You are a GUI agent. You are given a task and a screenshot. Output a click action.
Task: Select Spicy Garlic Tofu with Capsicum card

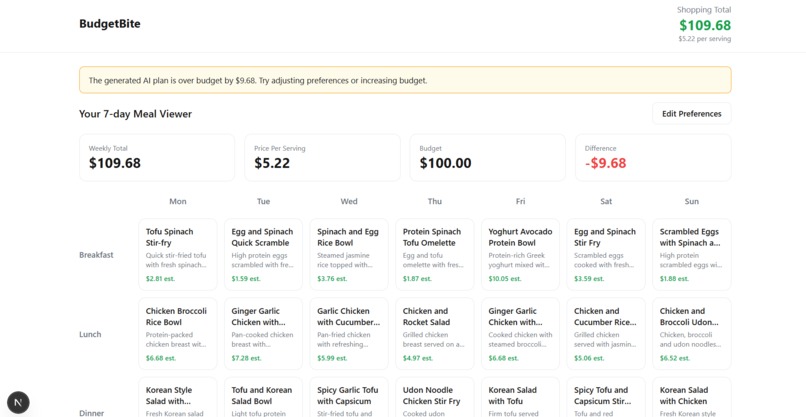(x=349, y=397)
